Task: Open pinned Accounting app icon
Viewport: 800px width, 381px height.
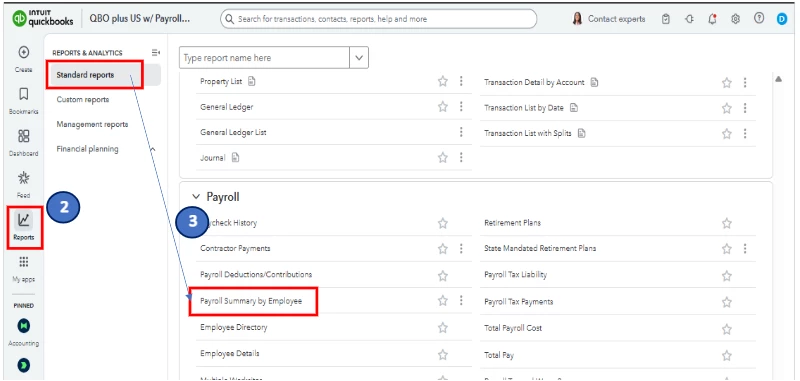Action: pyautogui.click(x=23, y=325)
